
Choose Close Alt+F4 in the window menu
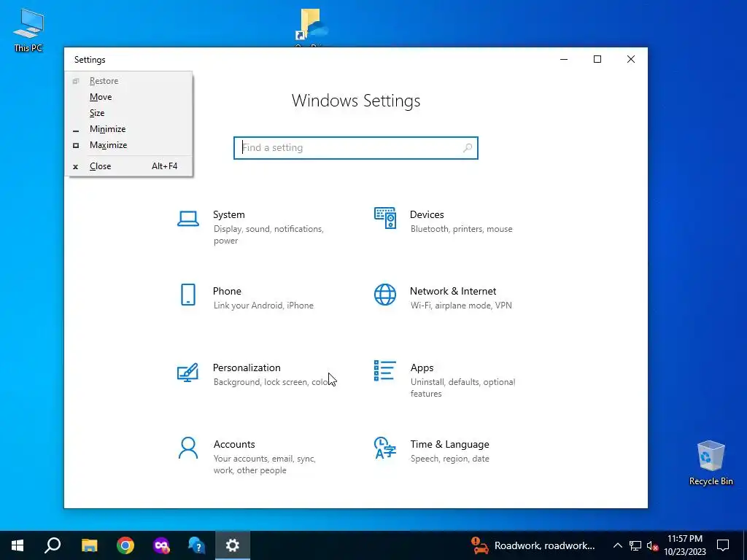point(128,166)
